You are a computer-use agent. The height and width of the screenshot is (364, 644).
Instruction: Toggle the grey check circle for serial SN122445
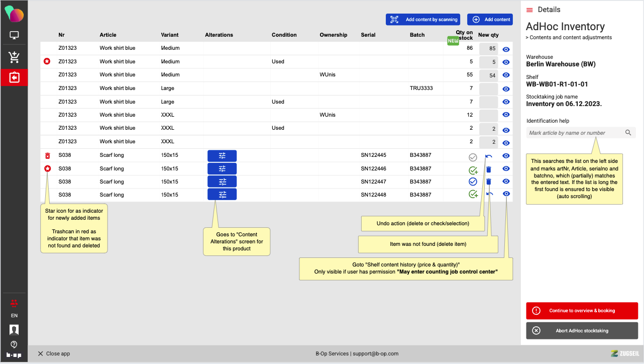473,157
